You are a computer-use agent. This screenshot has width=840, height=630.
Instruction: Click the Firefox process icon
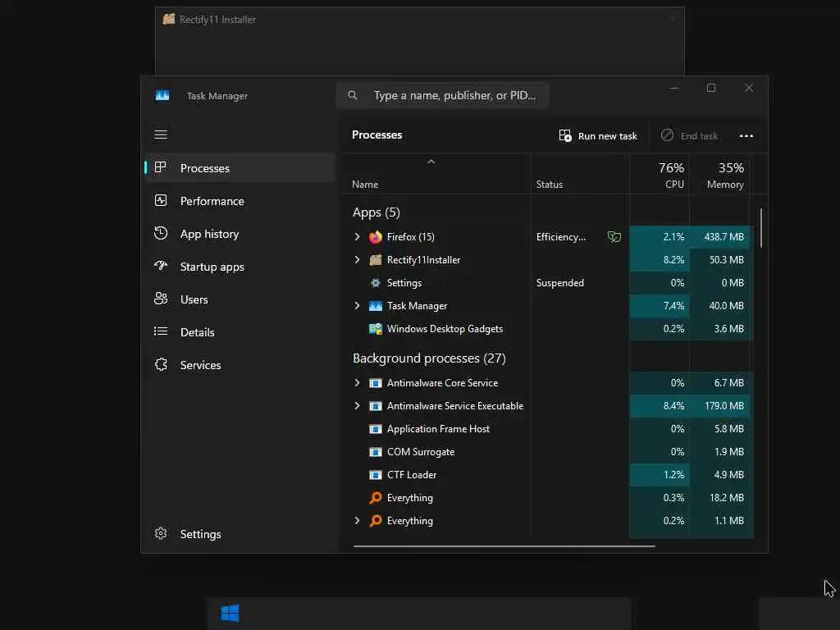pyautogui.click(x=376, y=237)
